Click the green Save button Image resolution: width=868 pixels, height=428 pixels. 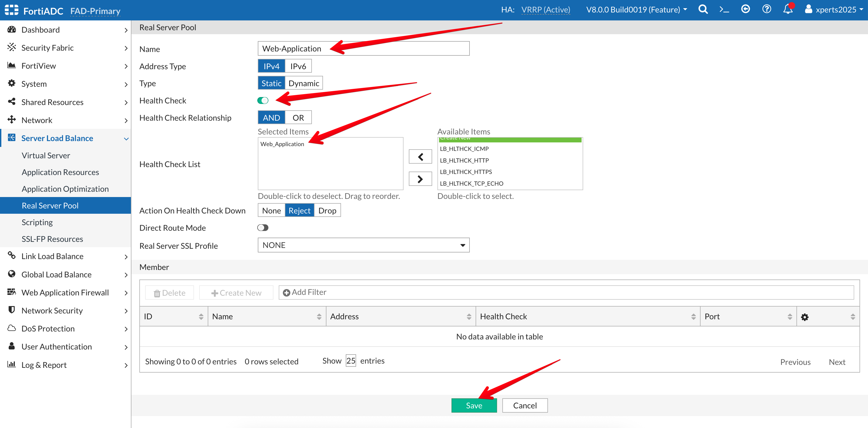(x=474, y=405)
